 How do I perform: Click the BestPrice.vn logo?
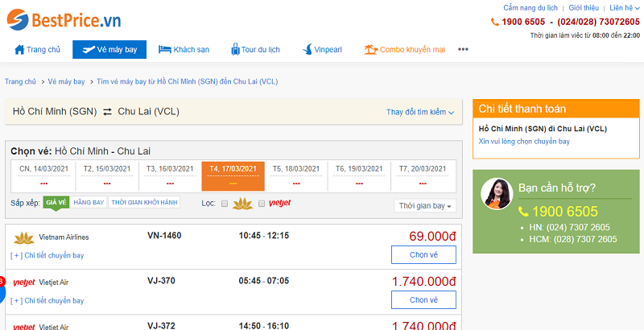[64, 19]
